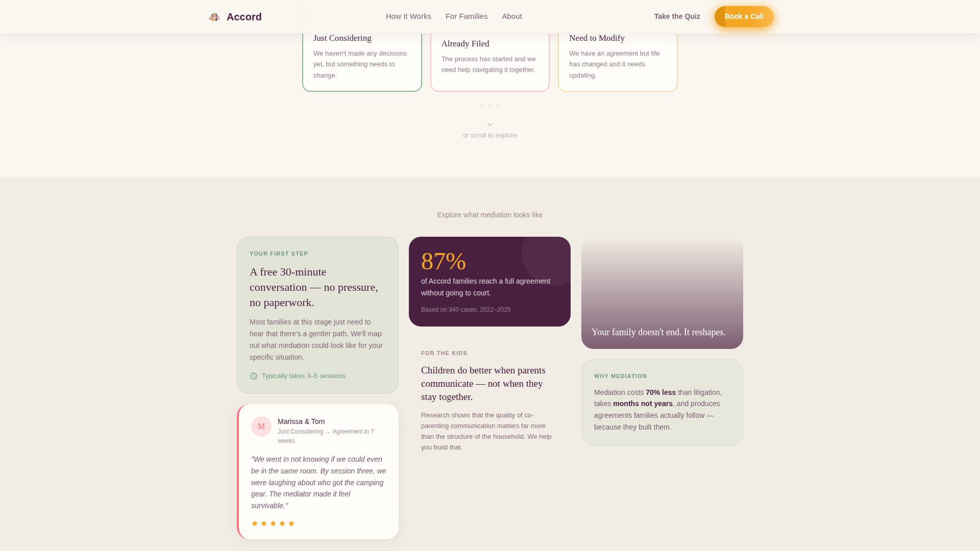Click the Accord logo icon
980x551 pixels.
214,16
